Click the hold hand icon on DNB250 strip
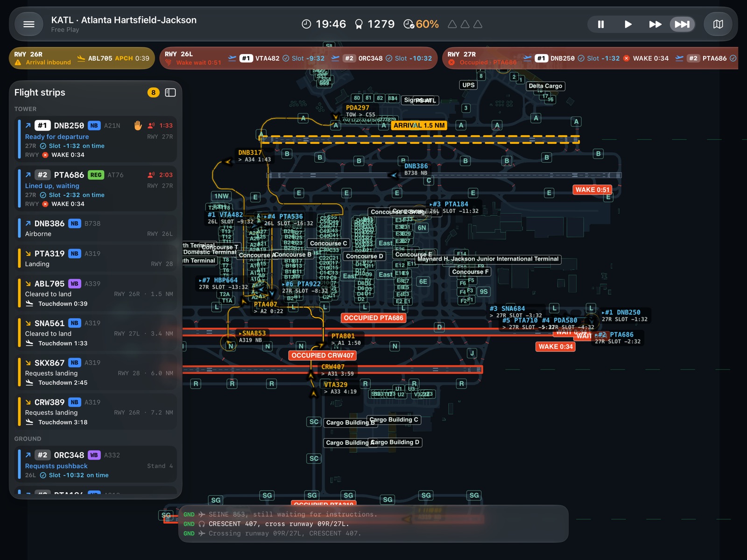Screen dimensions: 747x560 [138, 125]
